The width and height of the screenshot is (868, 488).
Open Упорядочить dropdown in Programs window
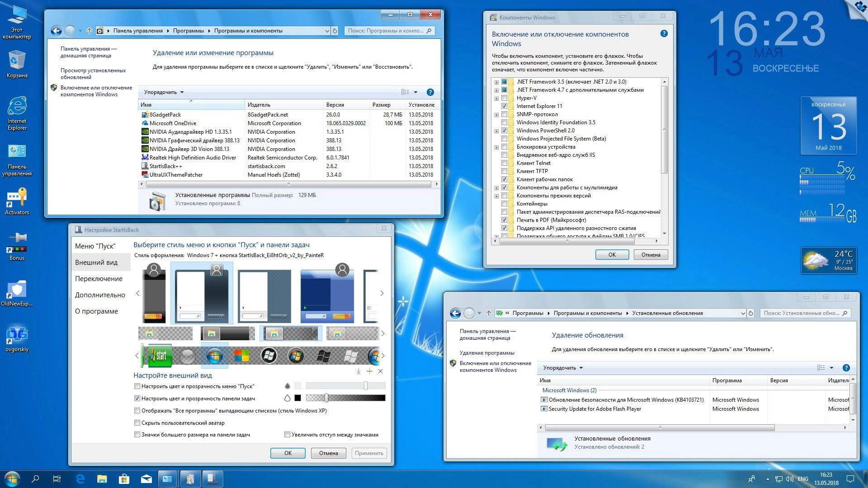(x=164, y=92)
